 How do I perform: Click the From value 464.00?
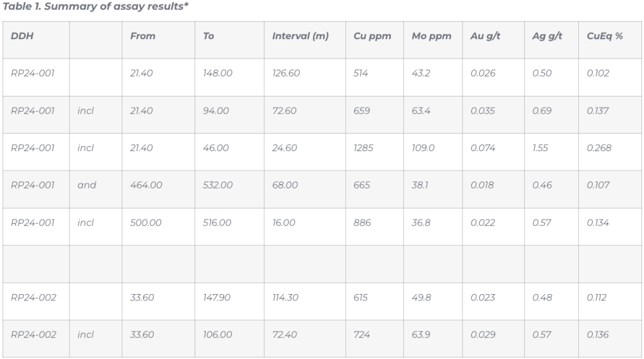coord(146,185)
